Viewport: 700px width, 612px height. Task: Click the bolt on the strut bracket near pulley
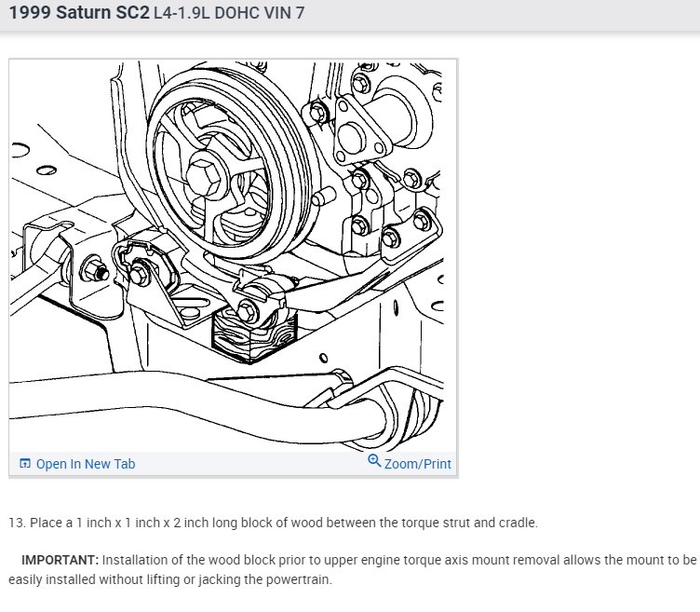[138, 275]
